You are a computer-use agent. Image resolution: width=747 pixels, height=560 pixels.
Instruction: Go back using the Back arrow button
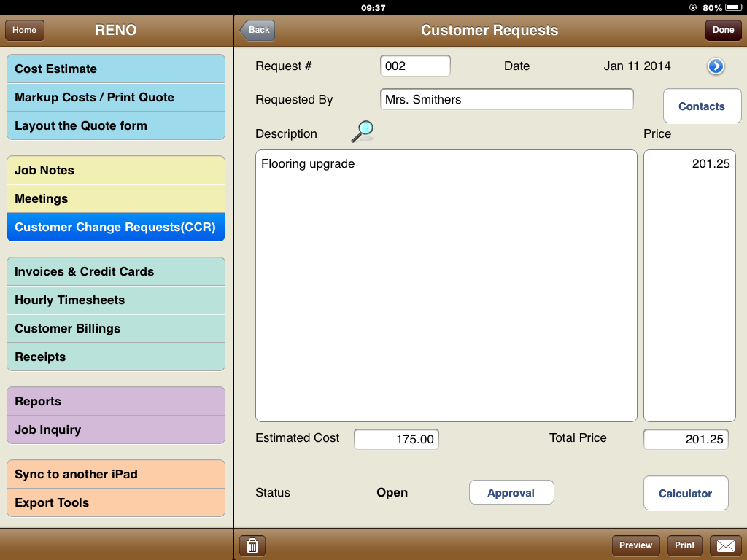[258, 30]
